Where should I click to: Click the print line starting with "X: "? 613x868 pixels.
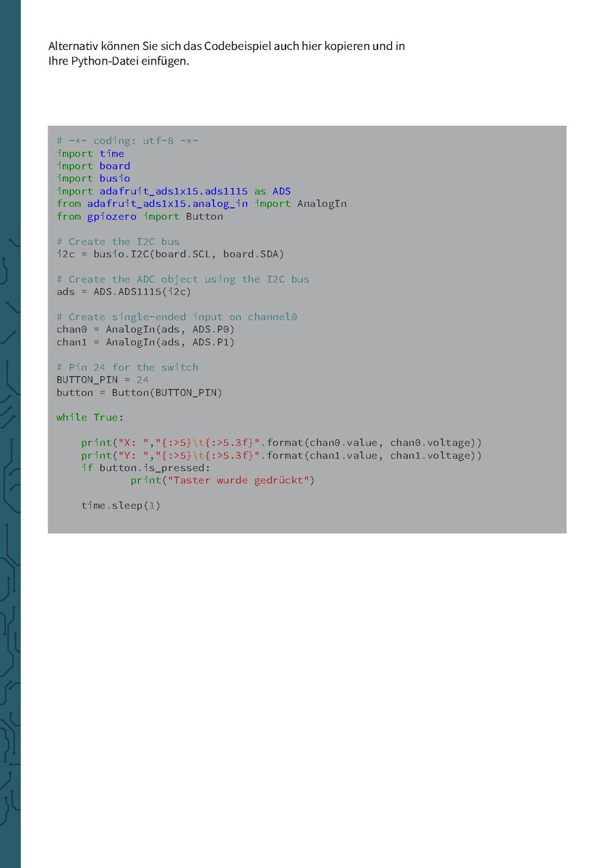[281, 443]
